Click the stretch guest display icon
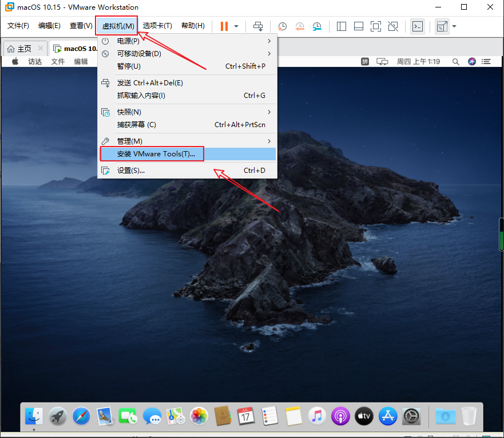The height and width of the screenshot is (438, 504). coord(442,26)
